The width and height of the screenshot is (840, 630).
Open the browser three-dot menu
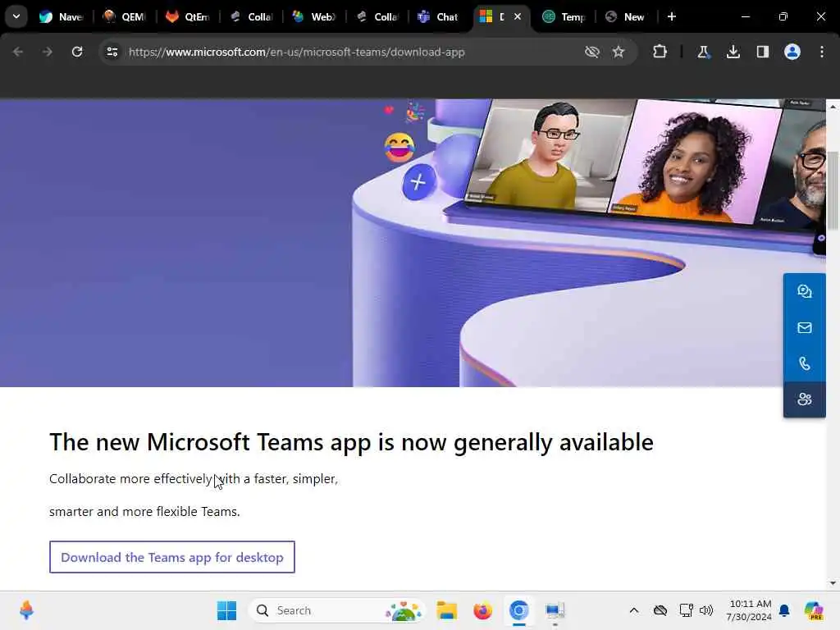[x=822, y=52]
